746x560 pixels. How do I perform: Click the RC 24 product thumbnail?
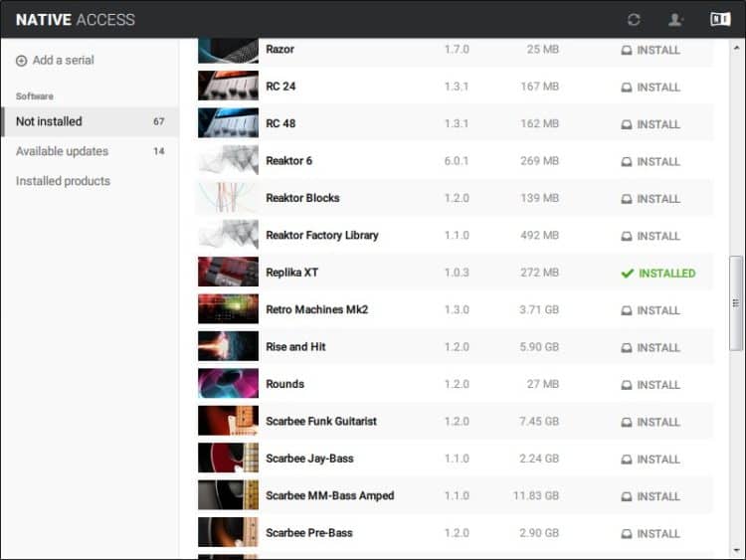(228, 86)
